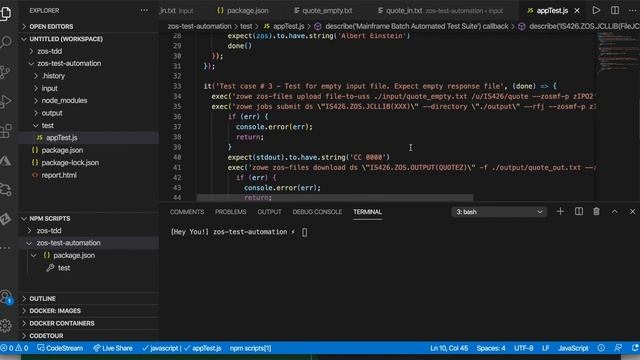This screenshot has width=640, height=360.
Task: Split the editor to the right
Action: [x=615, y=10]
